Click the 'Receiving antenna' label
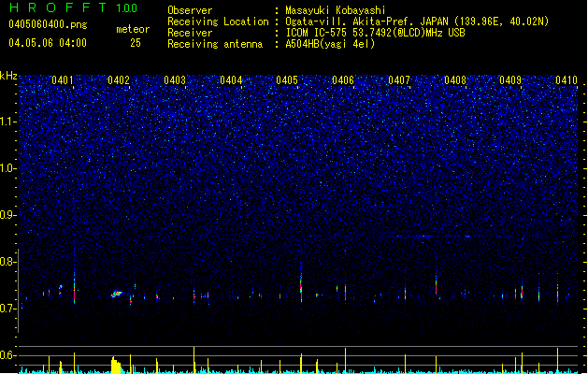Screen dimensions: 588x374 [215, 44]
